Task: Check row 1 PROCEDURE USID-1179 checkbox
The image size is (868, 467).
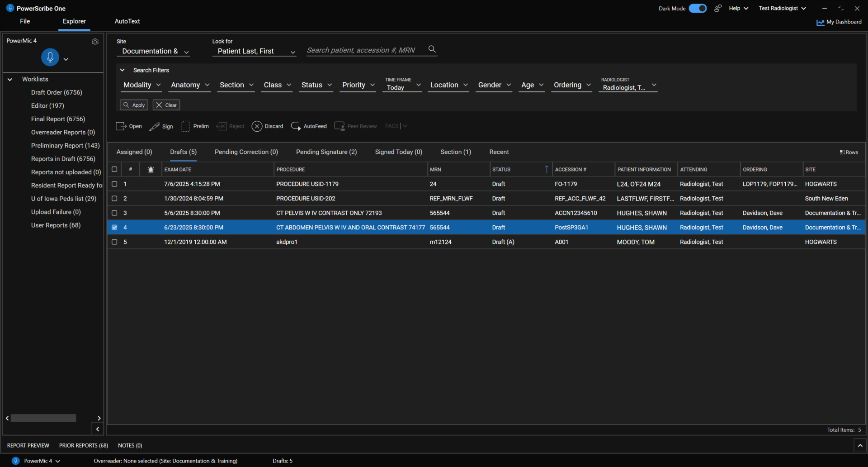Action: point(114,184)
